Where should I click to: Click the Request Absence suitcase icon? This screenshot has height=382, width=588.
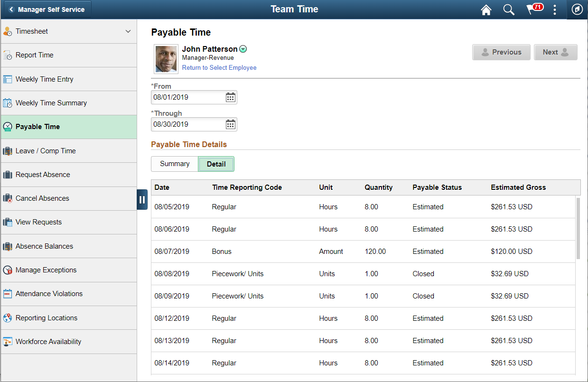pos(8,175)
